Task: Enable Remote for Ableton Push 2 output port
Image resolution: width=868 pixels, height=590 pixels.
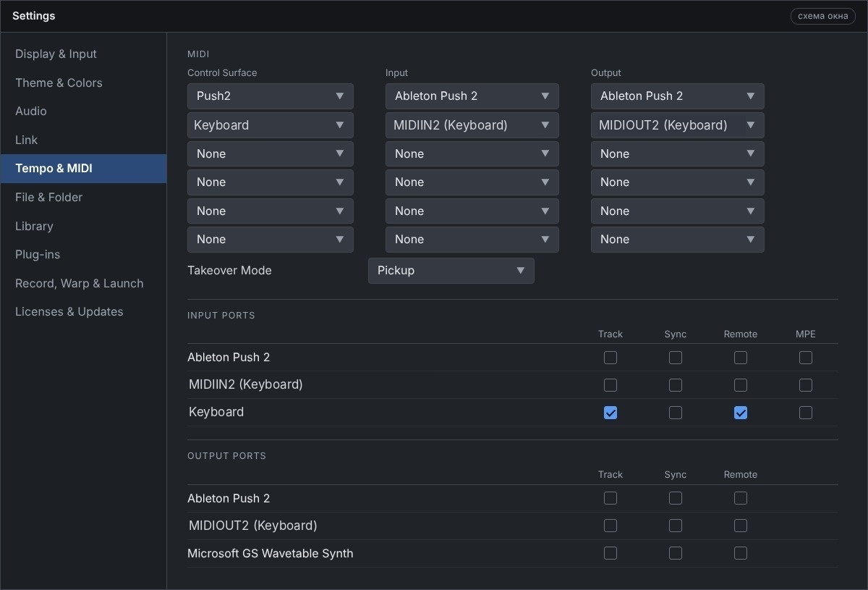Action: pyautogui.click(x=741, y=498)
